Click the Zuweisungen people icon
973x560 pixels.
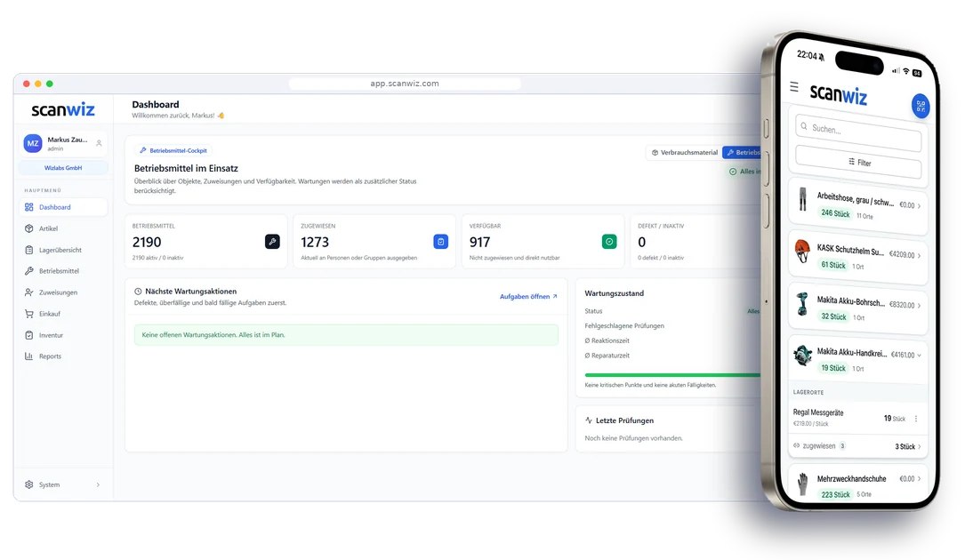click(29, 292)
